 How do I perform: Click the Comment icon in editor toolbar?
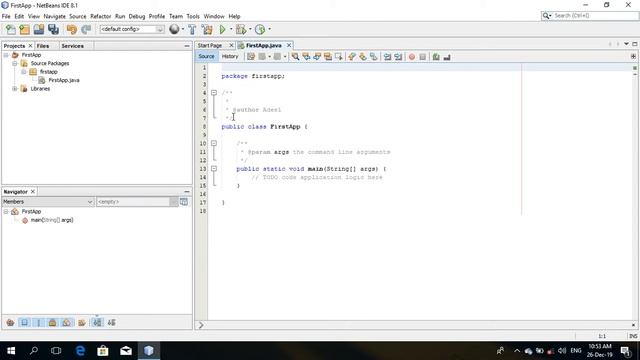pyautogui.click(x=436, y=57)
